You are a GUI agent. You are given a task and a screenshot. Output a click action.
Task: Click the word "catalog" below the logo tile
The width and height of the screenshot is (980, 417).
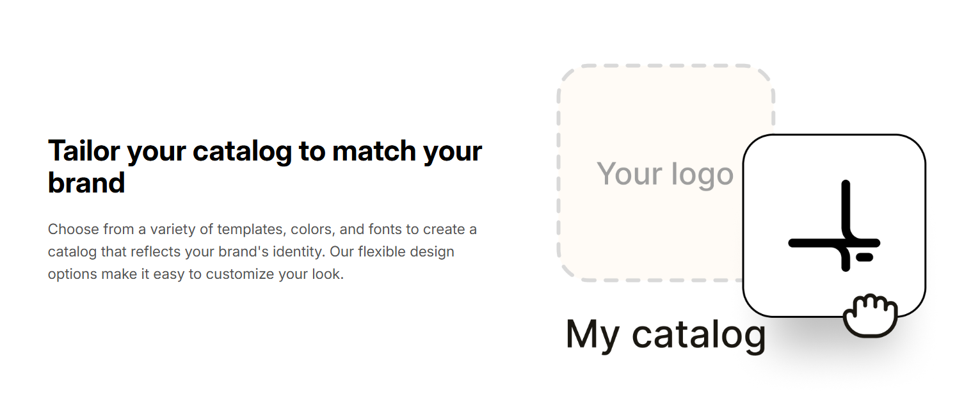coord(699,334)
